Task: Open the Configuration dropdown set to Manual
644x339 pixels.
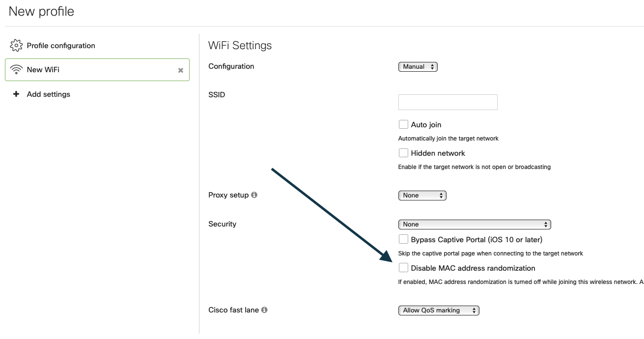Action: coord(418,67)
